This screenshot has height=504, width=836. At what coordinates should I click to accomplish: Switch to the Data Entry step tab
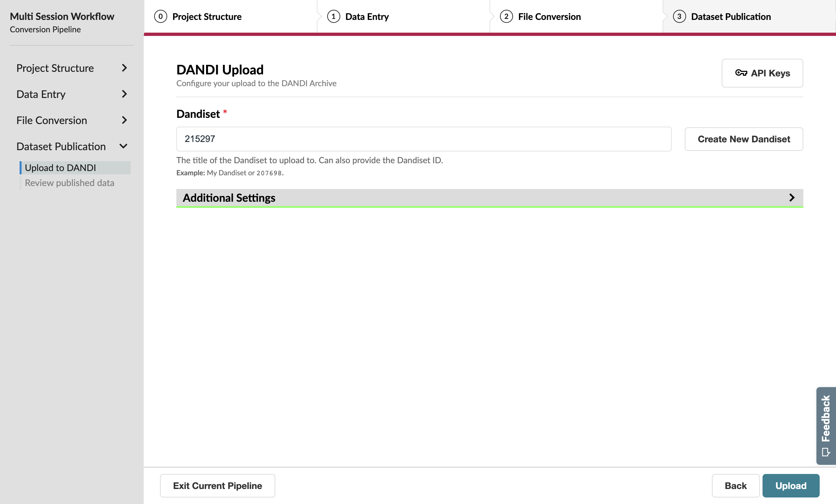coord(403,17)
